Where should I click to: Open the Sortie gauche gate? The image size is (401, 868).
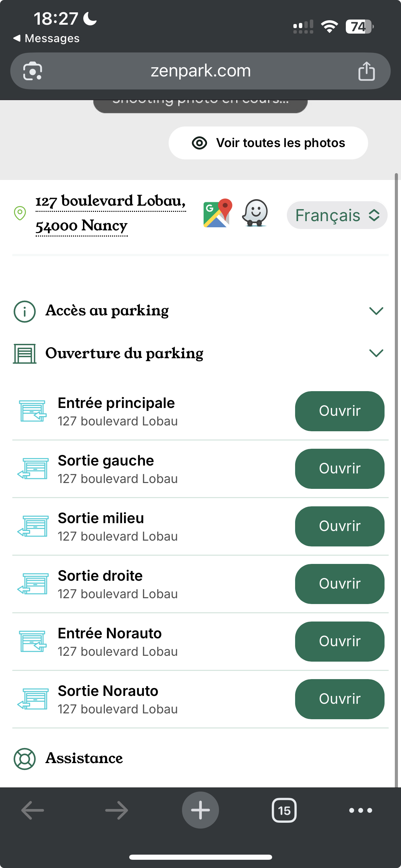point(339,469)
